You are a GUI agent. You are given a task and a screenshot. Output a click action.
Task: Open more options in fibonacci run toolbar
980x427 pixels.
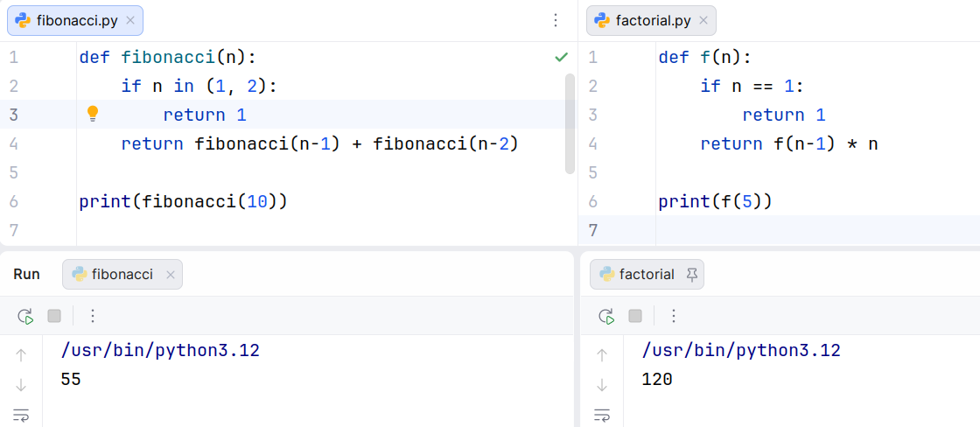click(x=94, y=316)
